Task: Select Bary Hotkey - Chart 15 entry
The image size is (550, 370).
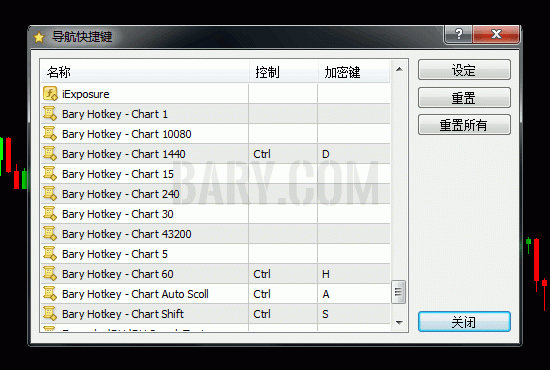Action: pos(118,174)
